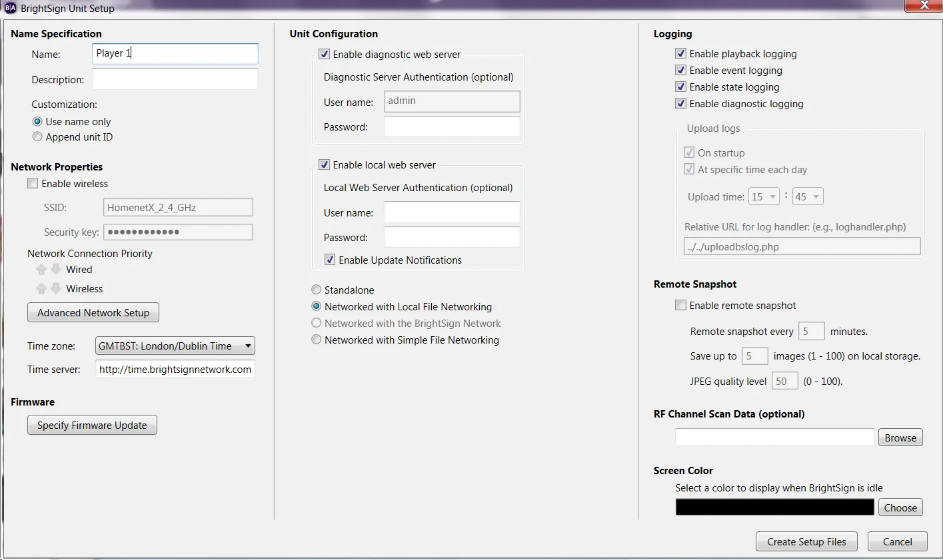Move Wired priority down arrow
943x560 pixels.
pos(56,270)
